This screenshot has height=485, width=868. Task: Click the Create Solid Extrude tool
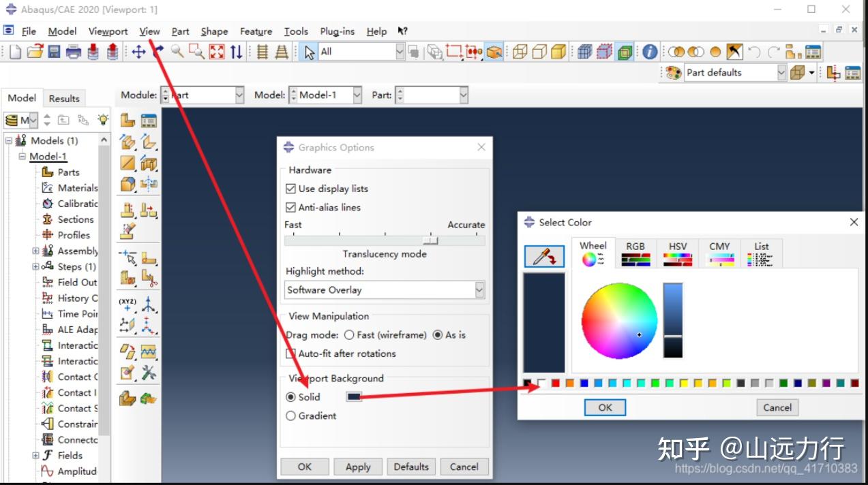click(128, 142)
